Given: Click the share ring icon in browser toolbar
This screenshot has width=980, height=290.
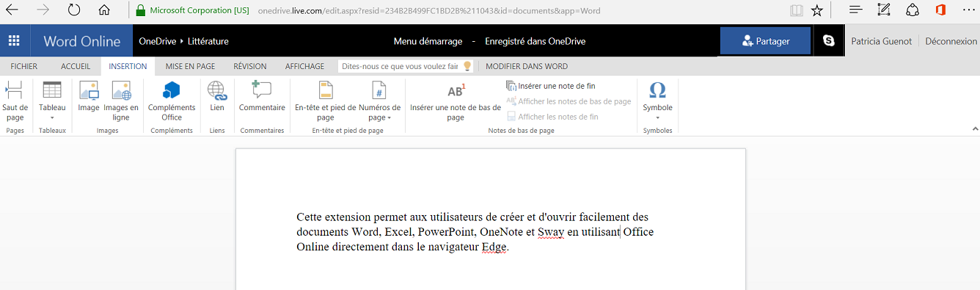Looking at the screenshot, I should click(x=913, y=10).
